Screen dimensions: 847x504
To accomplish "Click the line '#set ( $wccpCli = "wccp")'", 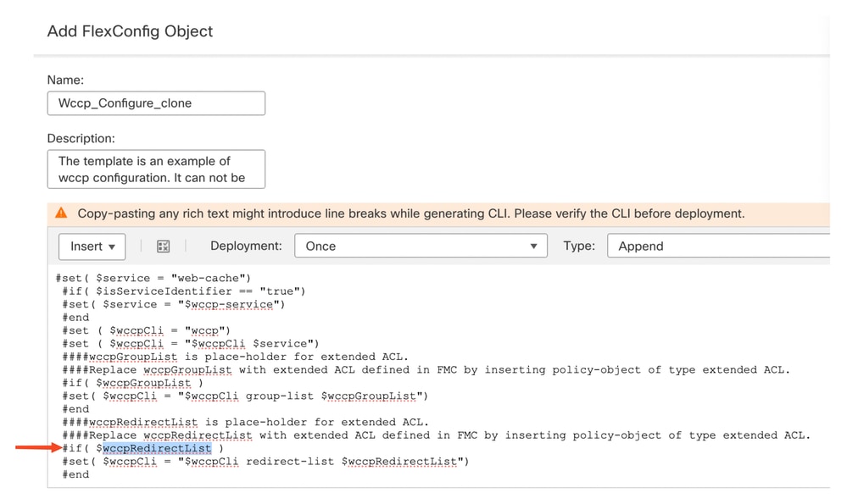I will (x=147, y=331).
